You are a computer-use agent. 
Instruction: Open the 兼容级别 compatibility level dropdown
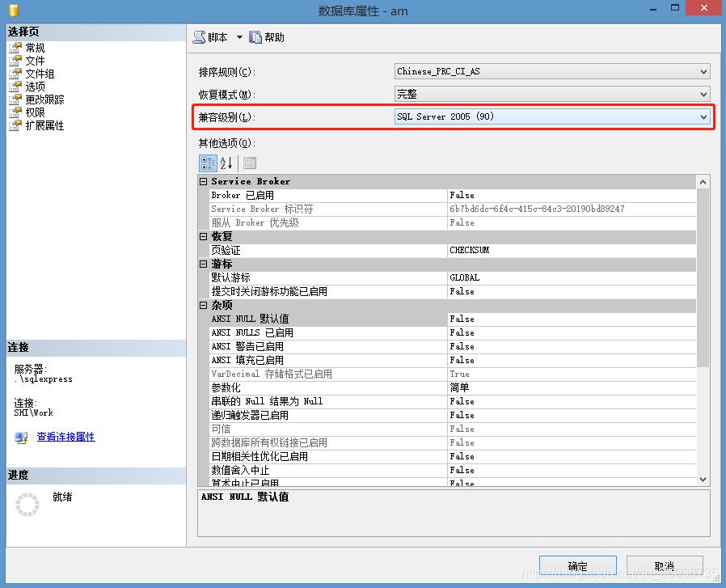tap(703, 116)
